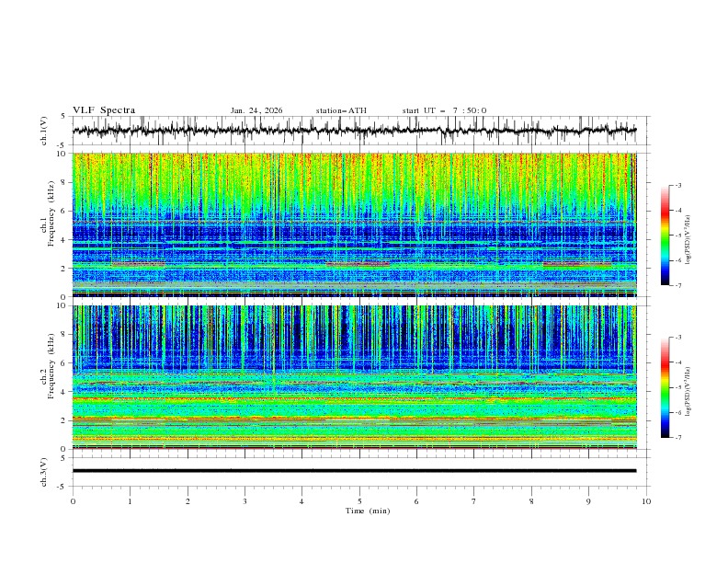The width and height of the screenshot is (728, 563).
Task: Click inside the ch.1 spectrogram panel
Action: tap(354, 224)
